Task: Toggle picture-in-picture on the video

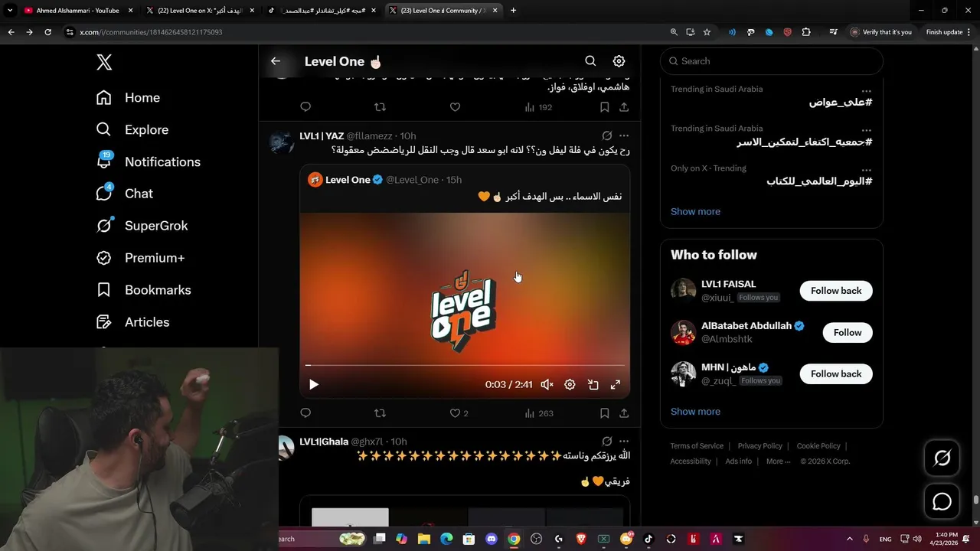Action: coord(593,385)
